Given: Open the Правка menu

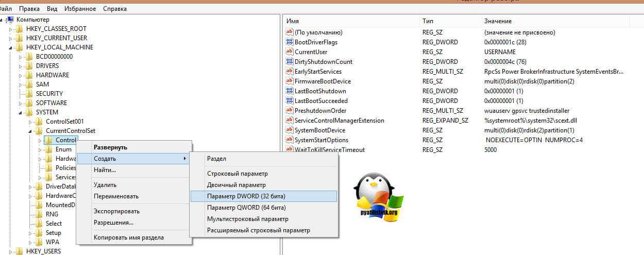Looking at the screenshot, I should (x=29, y=9).
